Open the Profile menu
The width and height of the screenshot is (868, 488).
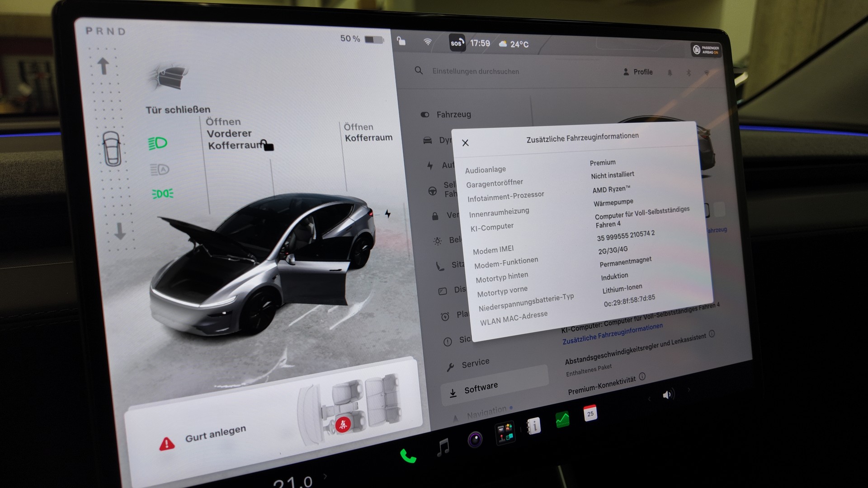point(638,72)
